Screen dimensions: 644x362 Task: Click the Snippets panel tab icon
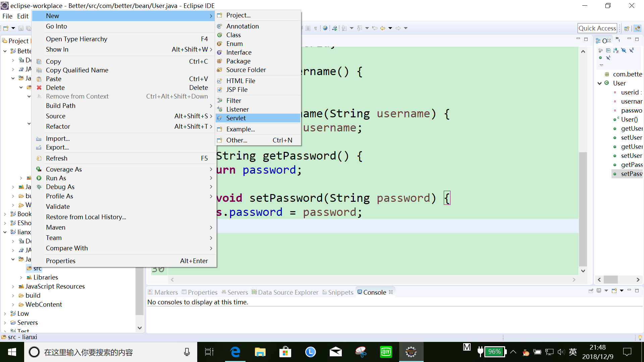pos(325,292)
